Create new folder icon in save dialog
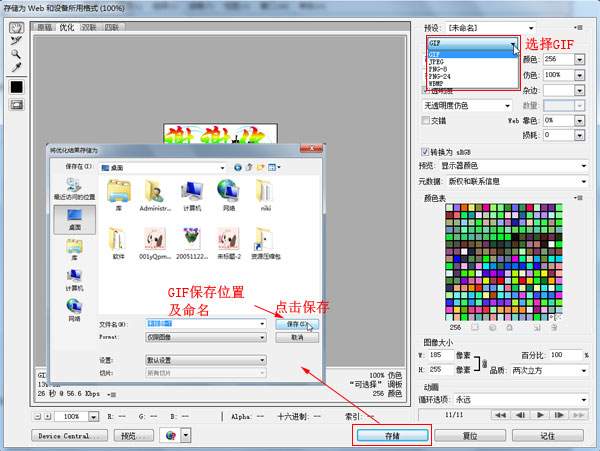The image size is (600, 451). 261,168
